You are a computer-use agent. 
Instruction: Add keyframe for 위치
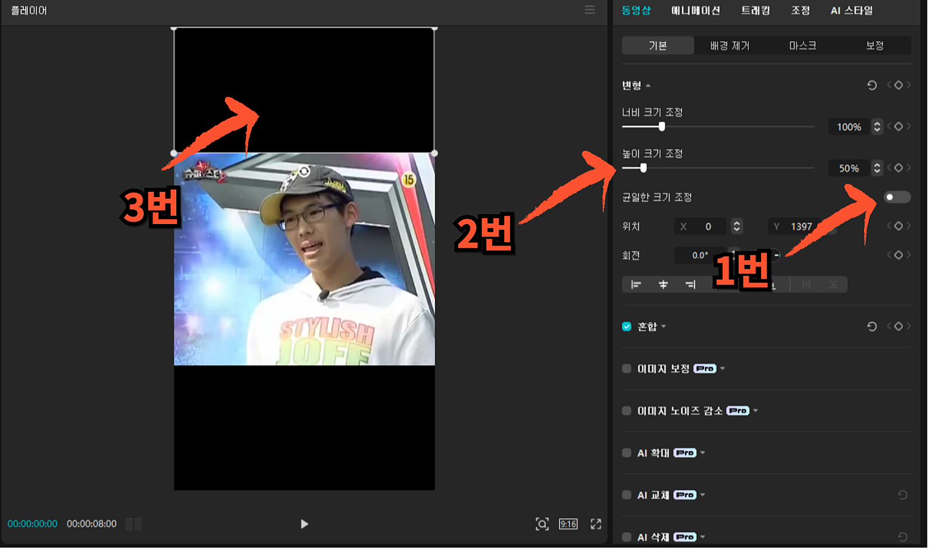point(898,226)
